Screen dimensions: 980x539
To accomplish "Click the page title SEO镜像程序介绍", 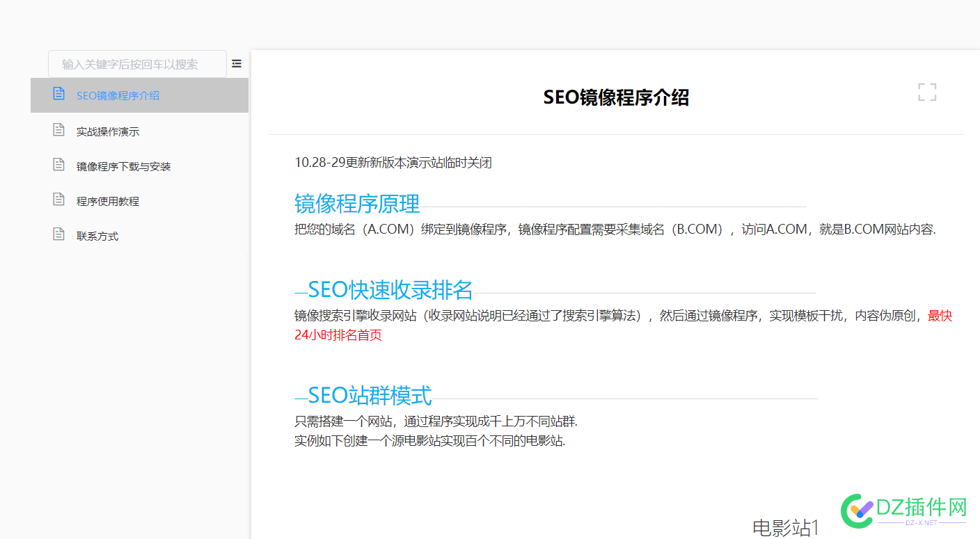I will [x=616, y=97].
